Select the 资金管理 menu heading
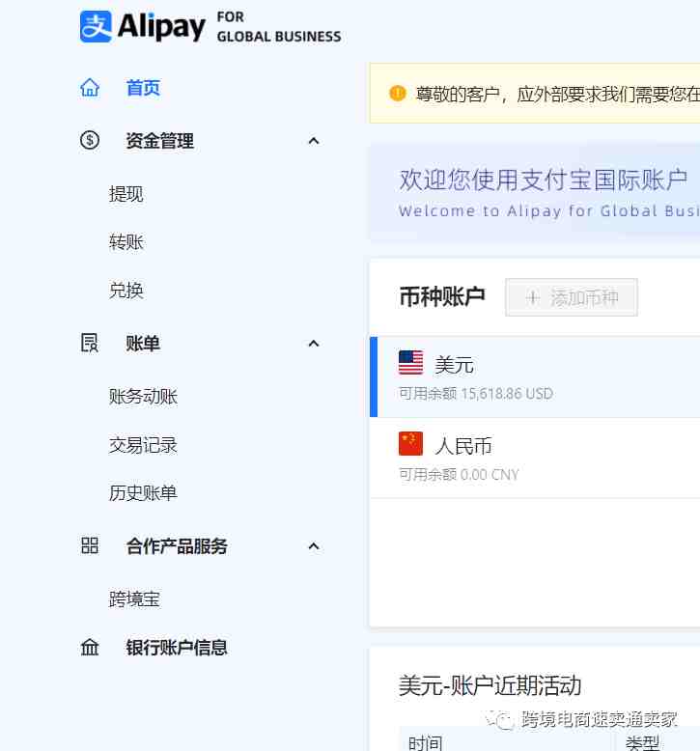Screen dimensions: 700x751 point(159,141)
